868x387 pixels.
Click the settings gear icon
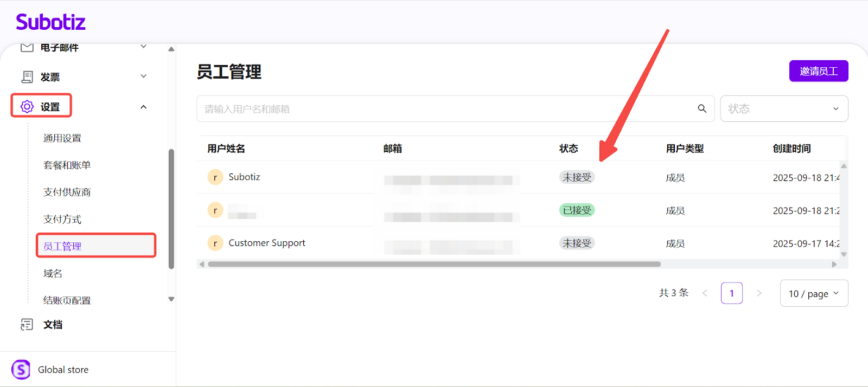click(x=27, y=107)
